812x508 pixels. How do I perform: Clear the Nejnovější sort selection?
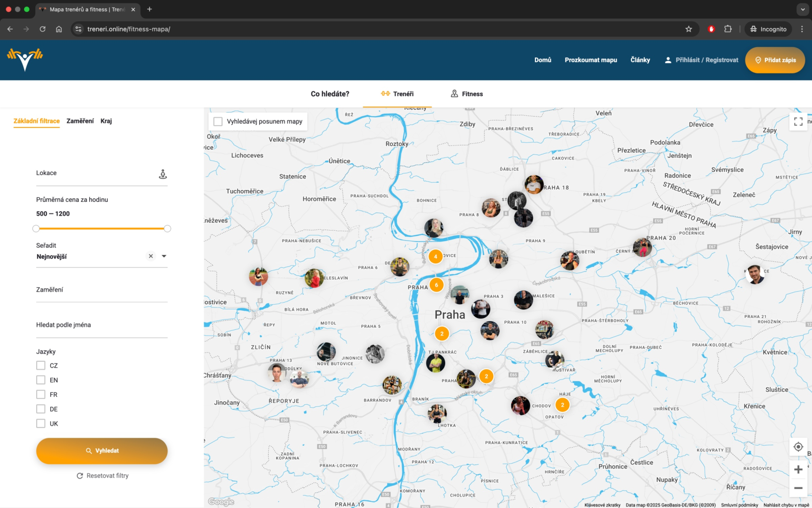point(151,256)
